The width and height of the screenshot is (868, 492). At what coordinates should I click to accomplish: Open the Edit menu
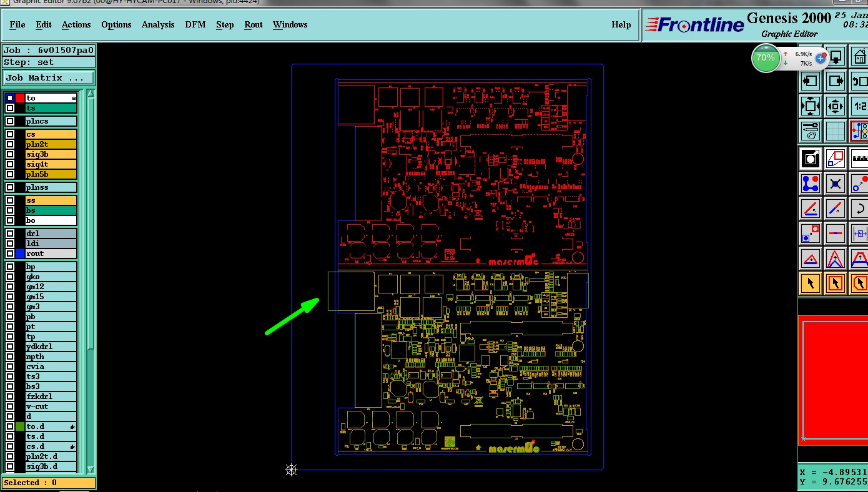[x=44, y=24]
